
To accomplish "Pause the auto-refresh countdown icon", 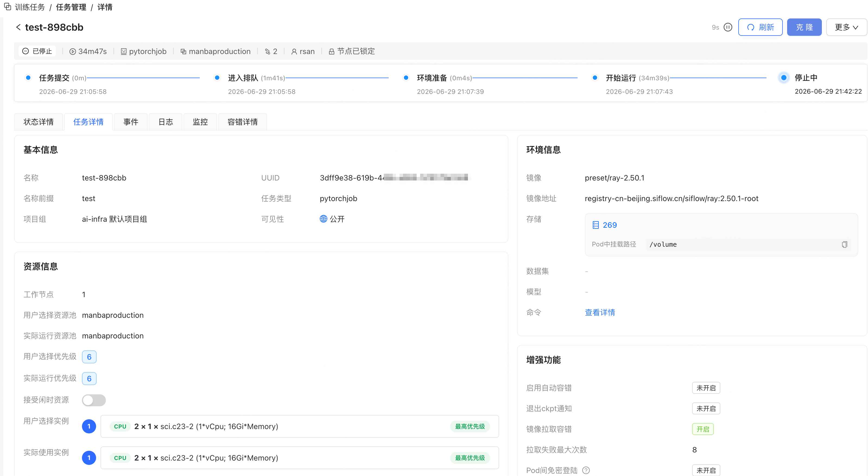I will click(728, 27).
